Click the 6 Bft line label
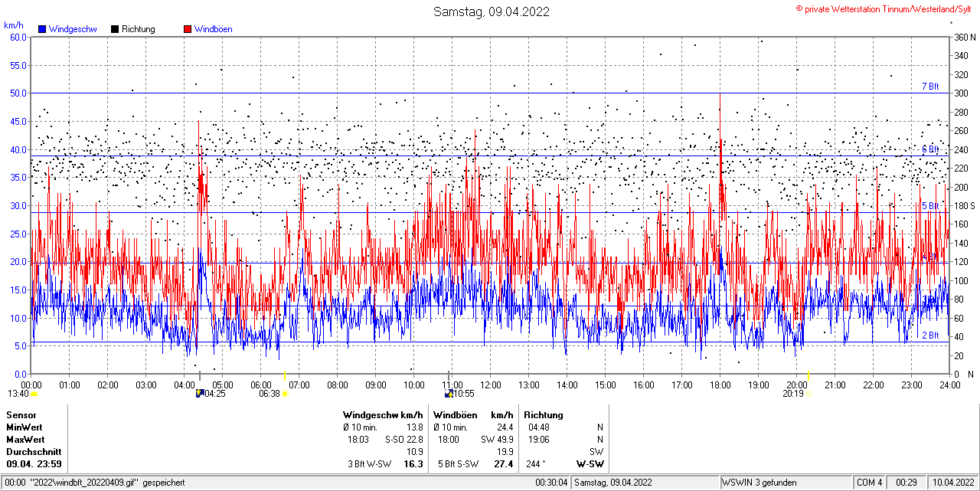This screenshot has width=980, height=491. (930, 149)
